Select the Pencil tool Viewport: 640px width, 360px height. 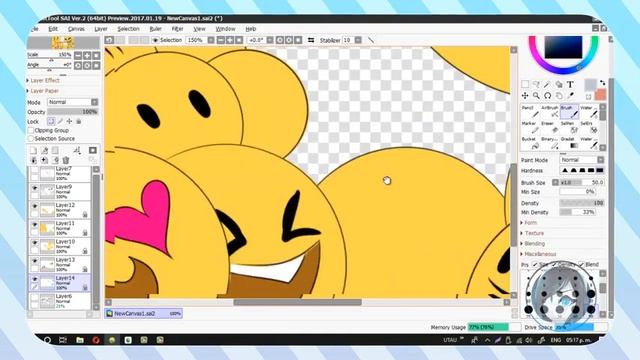click(x=530, y=112)
